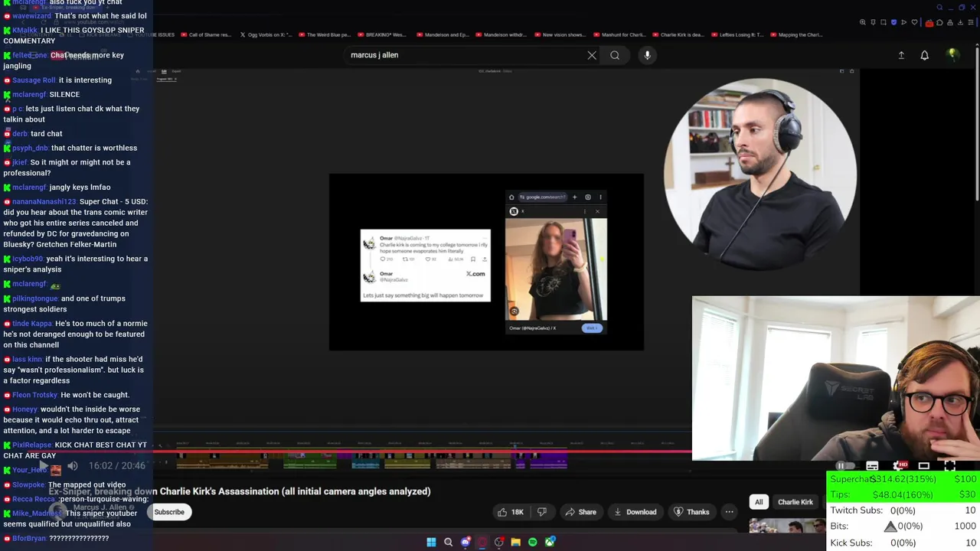The height and width of the screenshot is (551, 980).
Task: Open YouTube notifications bell
Action: coord(924,55)
